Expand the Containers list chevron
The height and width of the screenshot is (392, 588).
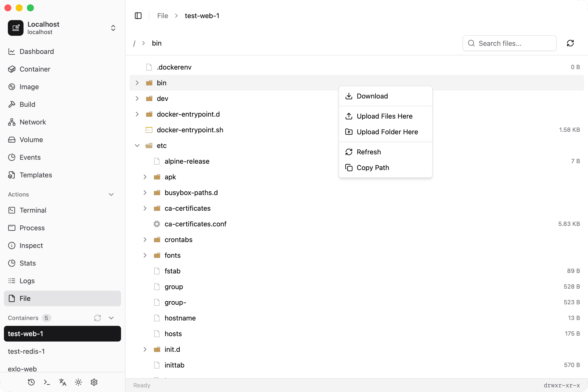click(x=111, y=318)
